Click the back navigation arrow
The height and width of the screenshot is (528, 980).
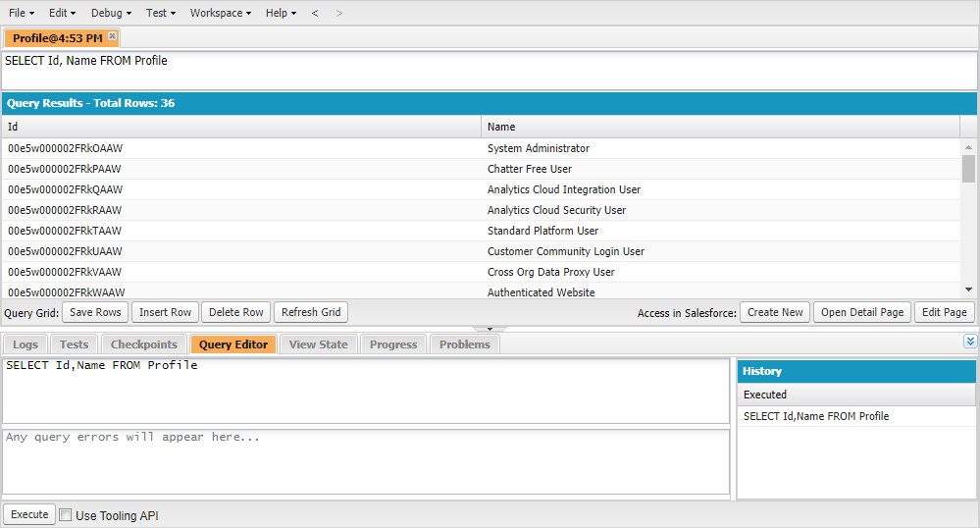pyautogui.click(x=314, y=13)
